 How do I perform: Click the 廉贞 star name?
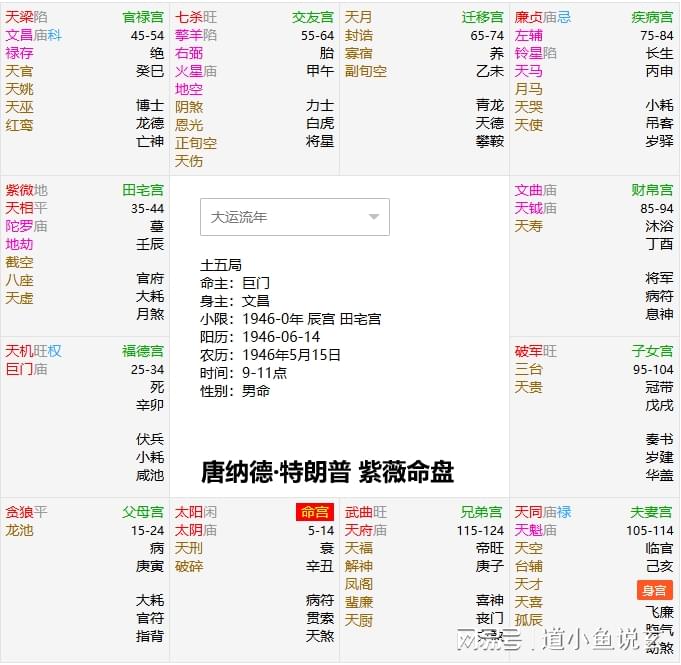[529, 17]
